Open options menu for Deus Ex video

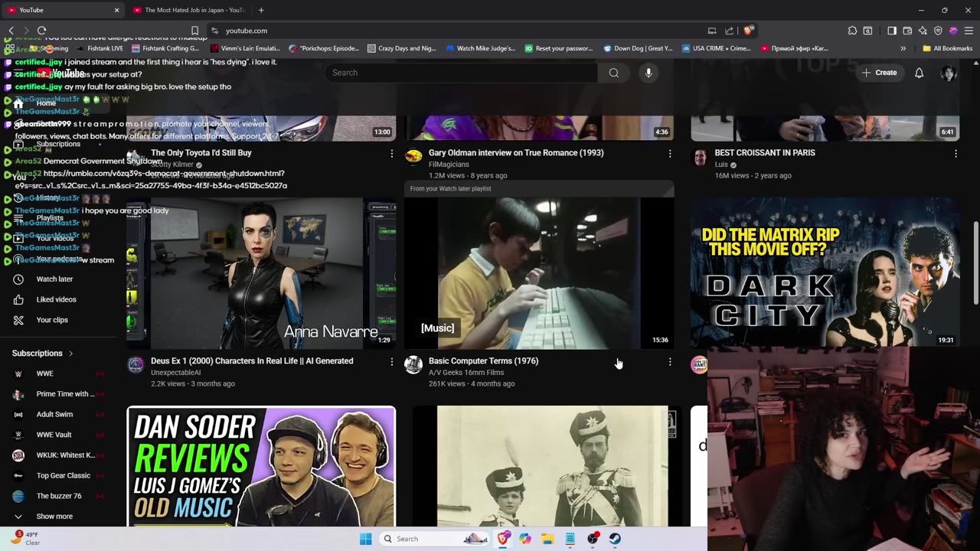pyautogui.click(x=392, y=362)
